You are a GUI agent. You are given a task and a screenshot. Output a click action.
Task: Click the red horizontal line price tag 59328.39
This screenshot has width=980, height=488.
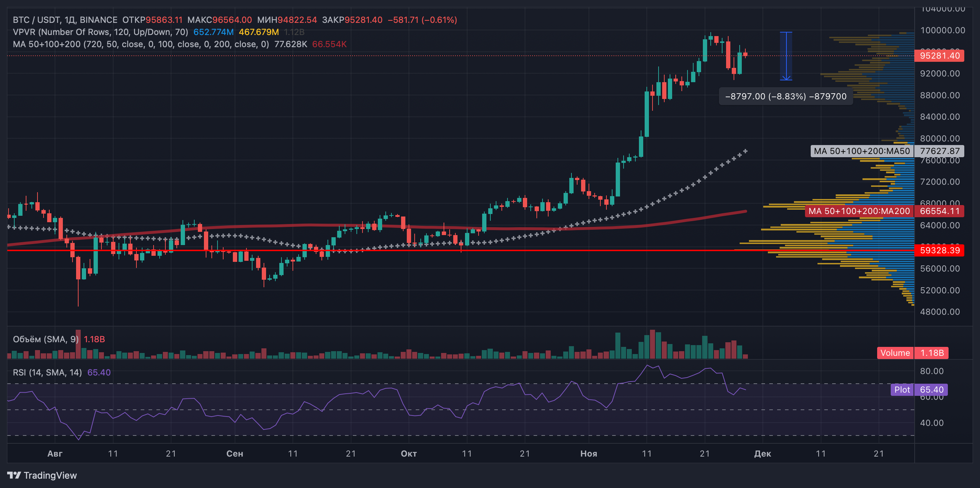pos(939,250)
